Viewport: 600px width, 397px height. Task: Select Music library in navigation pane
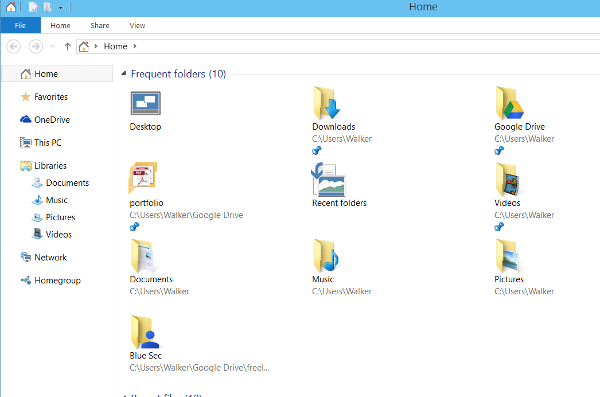click(57, 200)
